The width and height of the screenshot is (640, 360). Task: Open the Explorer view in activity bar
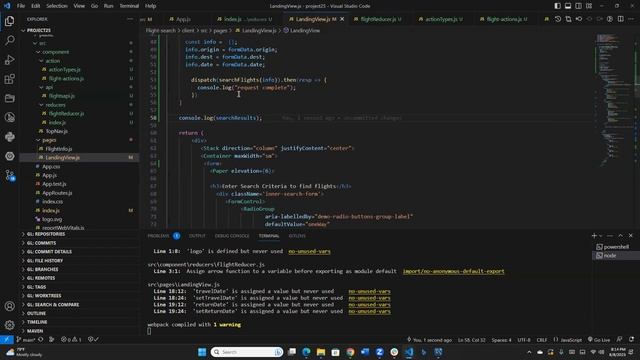(9, 21)
